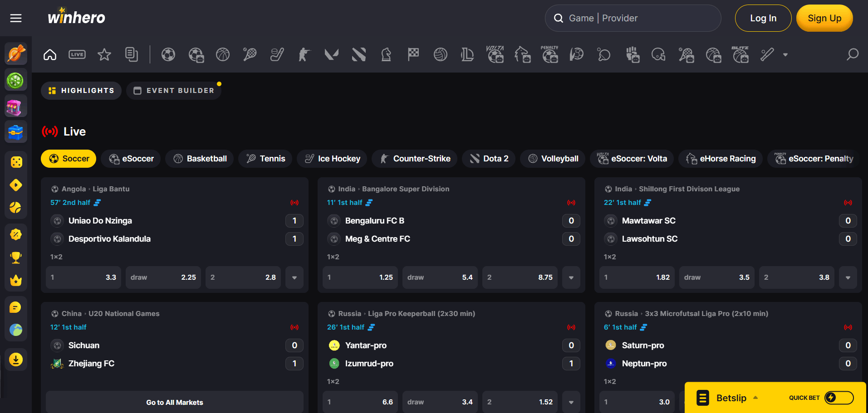Screen dimensions: 868x413
Task: Bet on draw 2.25 for Uniao Do Nzinga
Action: point(163,277)
